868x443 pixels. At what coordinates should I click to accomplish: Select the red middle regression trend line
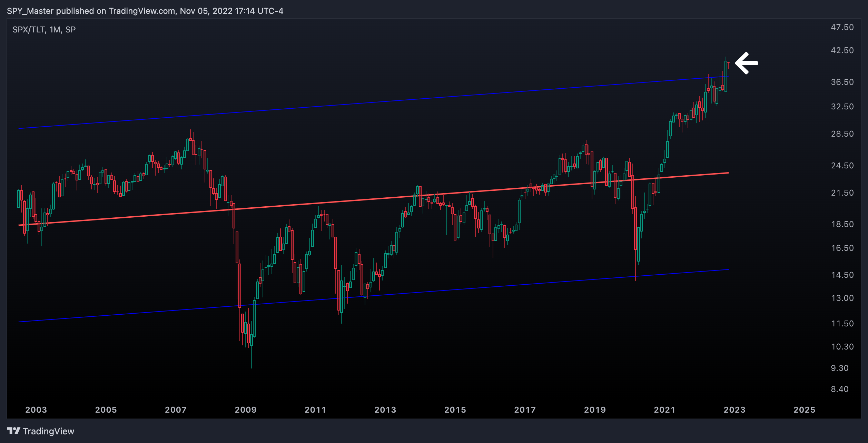click(373, 199)
